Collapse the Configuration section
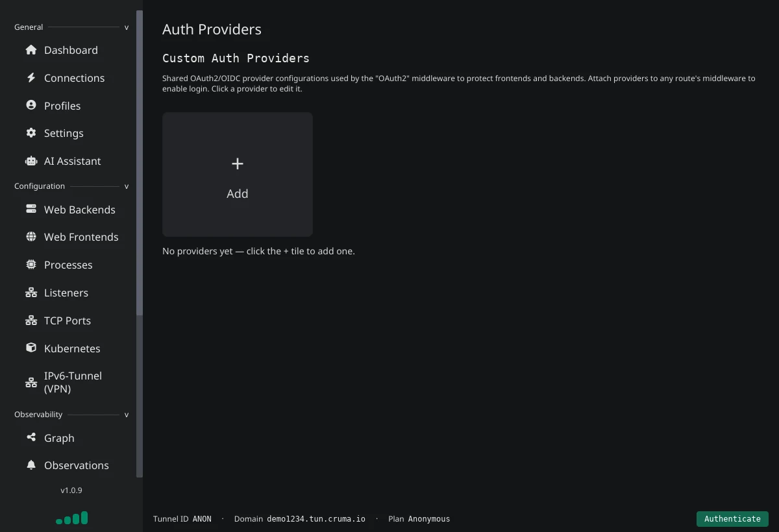 [127, 186]
